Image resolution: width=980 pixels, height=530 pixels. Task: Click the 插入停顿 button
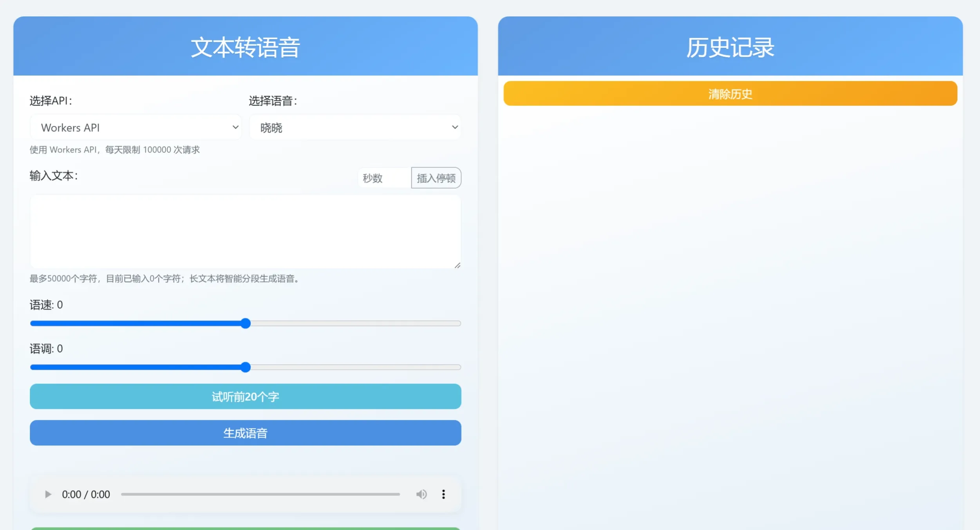(x=436, y=178)
